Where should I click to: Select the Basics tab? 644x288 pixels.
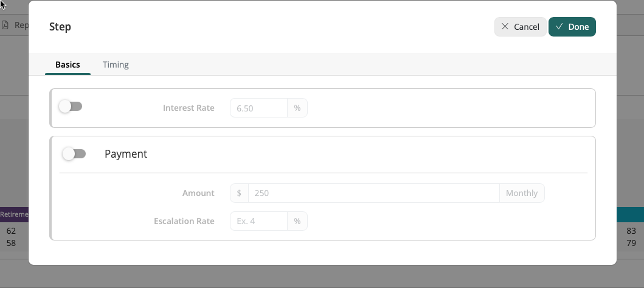[x=68, y=65]
